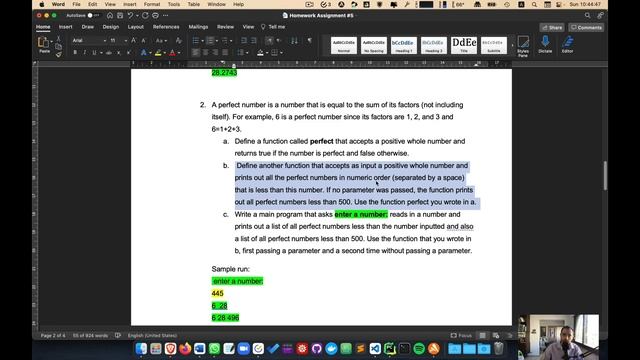Image resolution: width=640 pixels, height=360 pixels.
Task: Search the document with the magnifier icon
Action: (587, 16)
